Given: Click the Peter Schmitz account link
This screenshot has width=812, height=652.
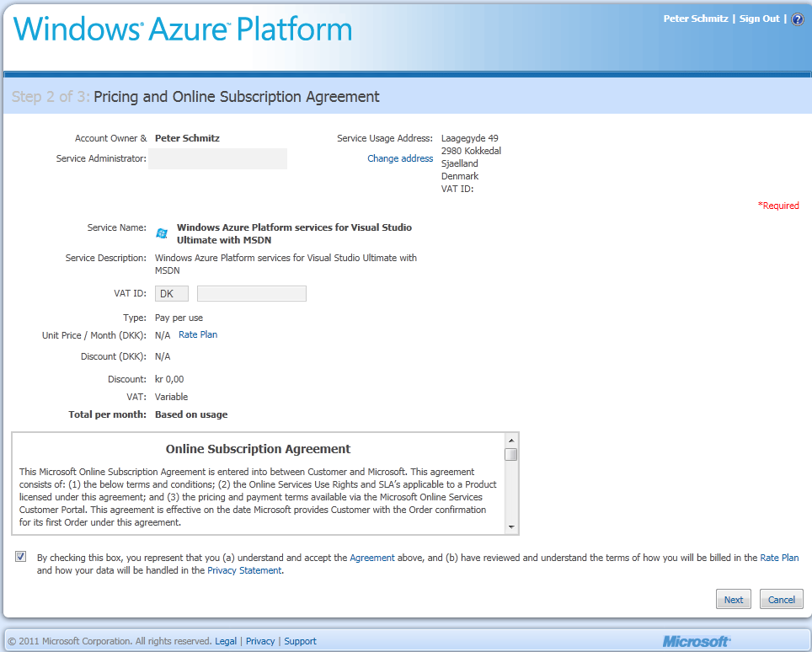Looking at the screenshot, I should (696, 19).
